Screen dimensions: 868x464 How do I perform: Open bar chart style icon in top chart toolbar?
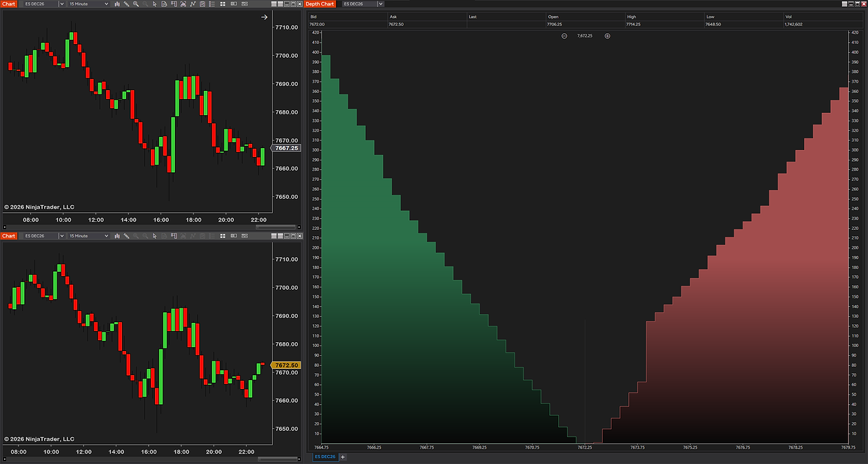coord(117,4)
